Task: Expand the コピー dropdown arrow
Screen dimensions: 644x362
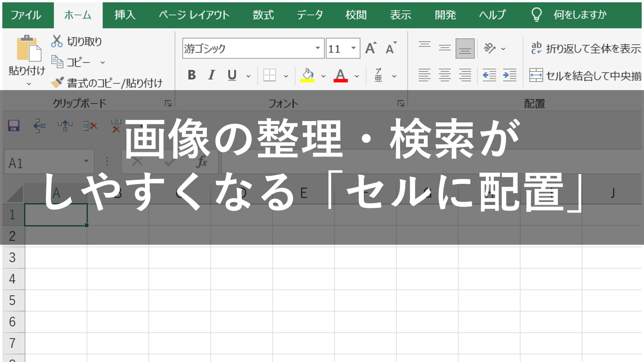Action: 103,63
